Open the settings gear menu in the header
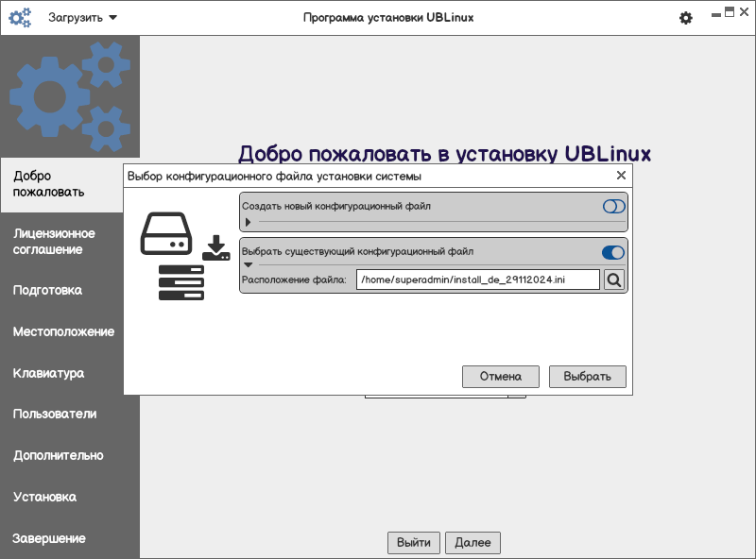The image size is (756, 559). point(686,18)
